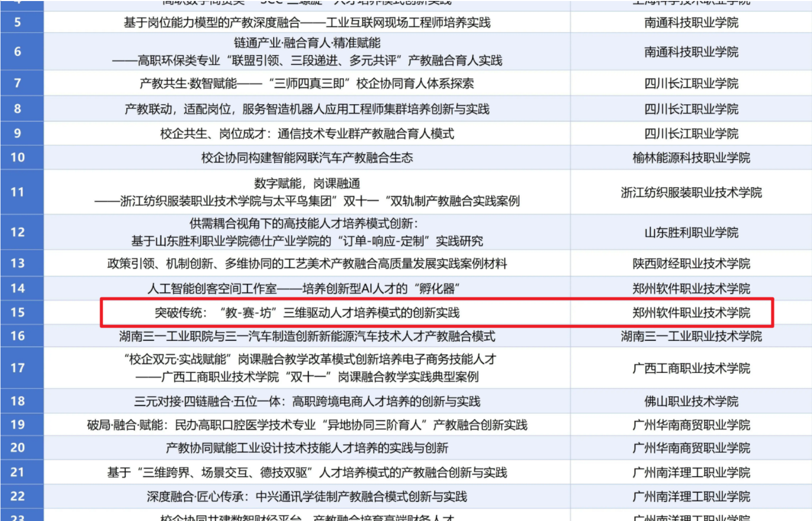Click row number 10 cell
The image size is (812, 521).
click(x=18, y=157)
